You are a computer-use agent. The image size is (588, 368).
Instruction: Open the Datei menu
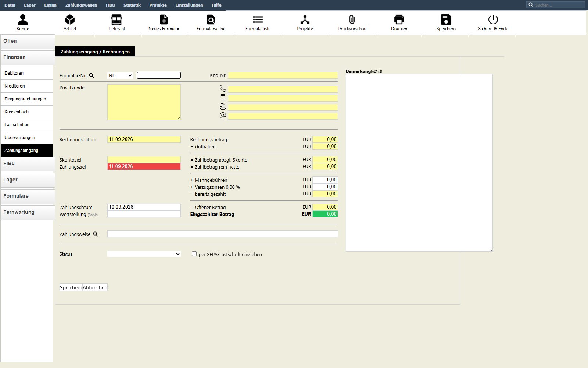(x=10, y=5)
